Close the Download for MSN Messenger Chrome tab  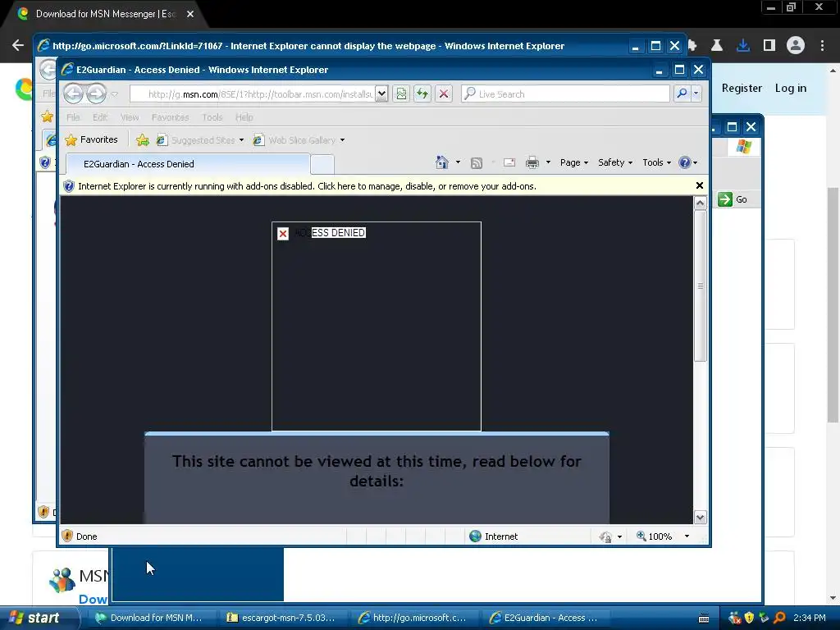[190, 14]
